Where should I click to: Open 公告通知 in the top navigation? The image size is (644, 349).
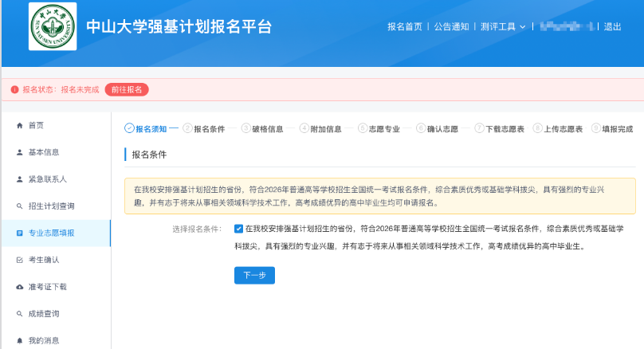pyautogui.click(x=451, y=26)
